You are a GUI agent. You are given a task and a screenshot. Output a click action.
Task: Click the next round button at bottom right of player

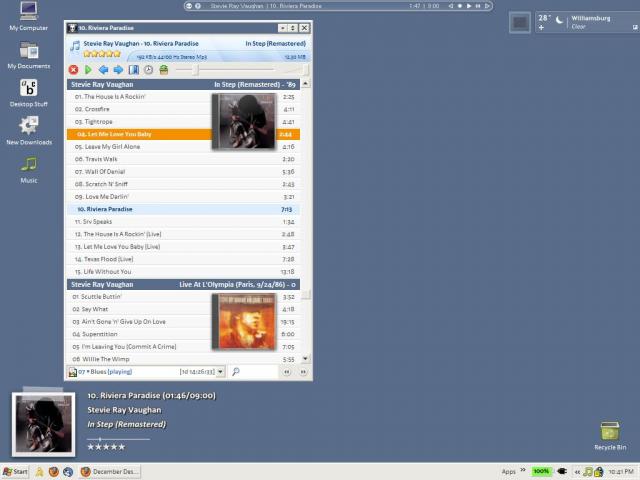pyautogui.click(x=303, y=372)
